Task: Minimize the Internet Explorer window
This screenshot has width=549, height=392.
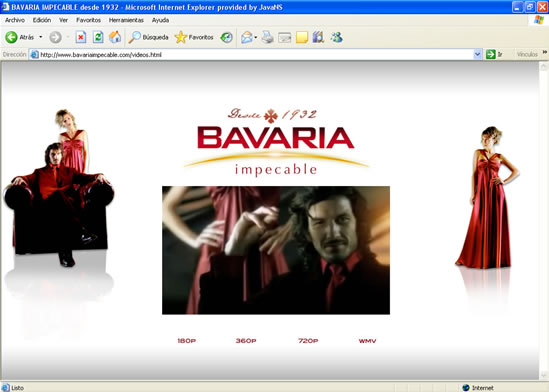Action: coord(517,7)
